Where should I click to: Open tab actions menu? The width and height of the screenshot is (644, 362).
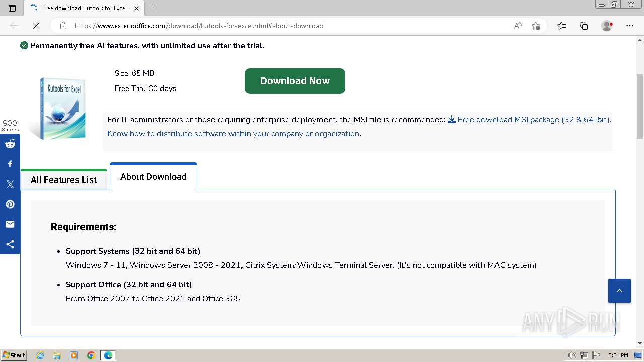click(x=12, y=8)
